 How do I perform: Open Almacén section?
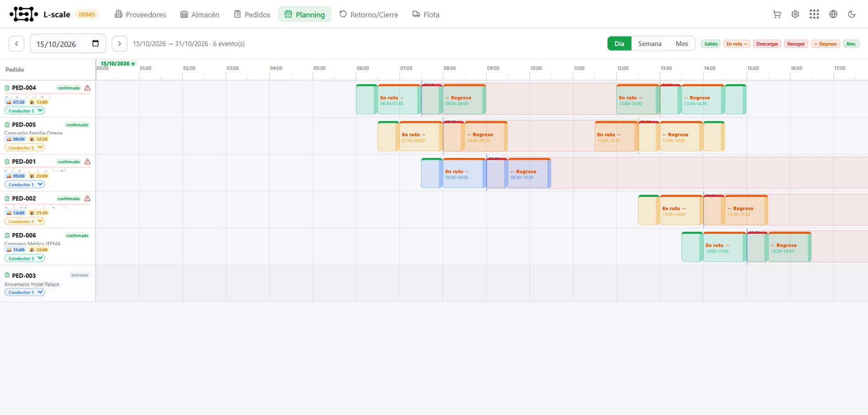pyautogui.click(x=200, y=15)
